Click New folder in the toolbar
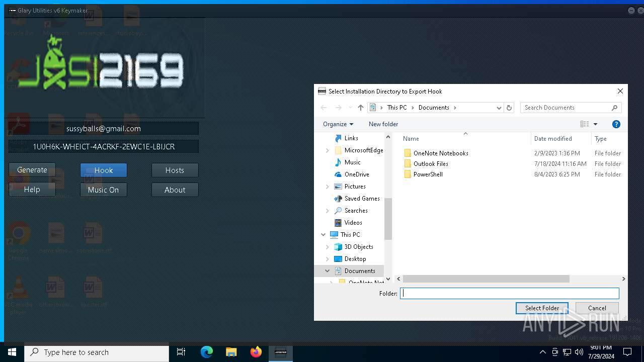This screenshot has width=644, height=362. click(x=383, y=124)
